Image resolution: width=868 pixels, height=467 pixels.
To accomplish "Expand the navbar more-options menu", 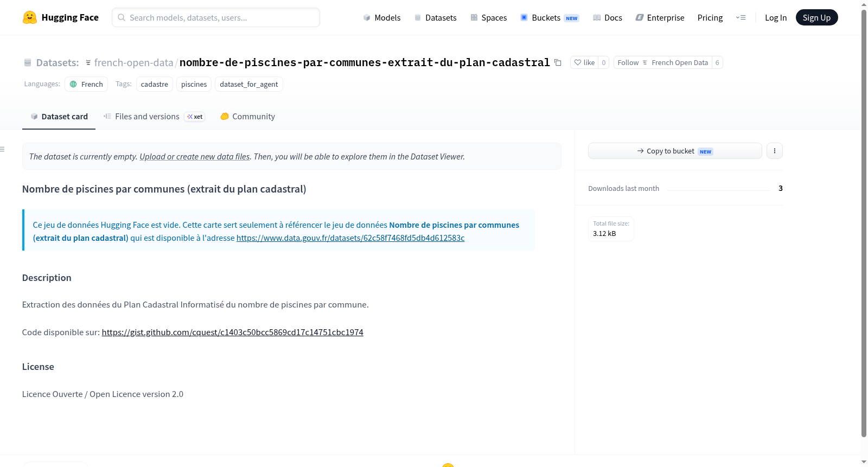I will [x=741, y=17].
